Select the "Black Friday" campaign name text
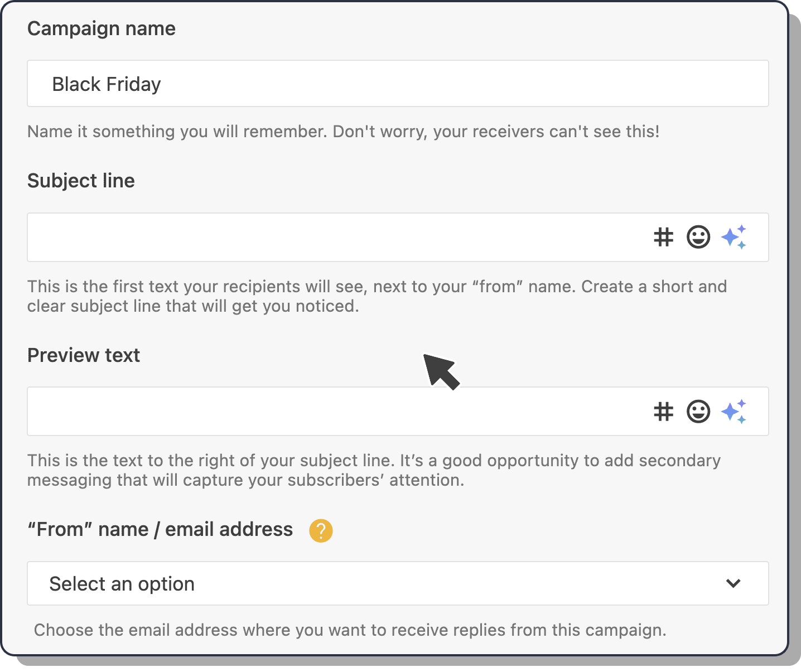This screenshot has width=801, height=672. pyautogui.click(x=107, y=84)
